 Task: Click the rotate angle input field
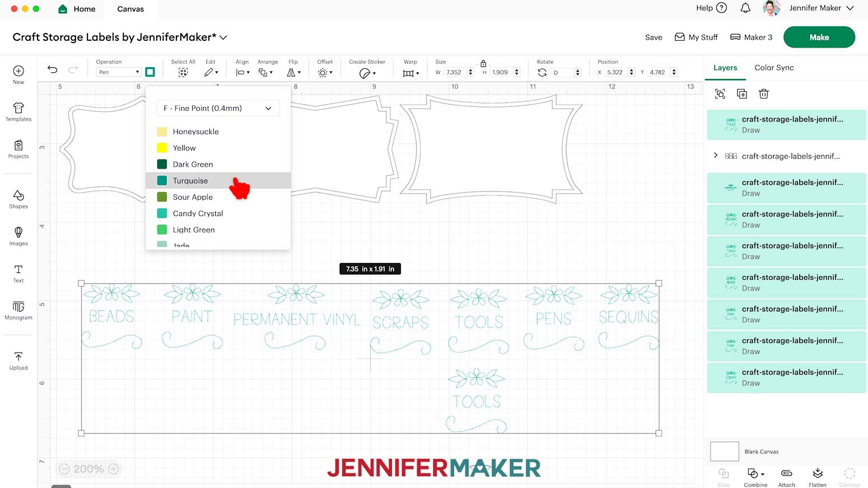coord(563,73)
